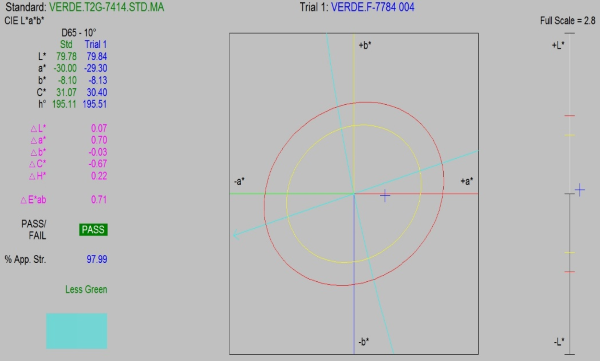This screenshot has width=600, height=361.
Task: Click the +a* axis label
Action: tap(466, 181)
